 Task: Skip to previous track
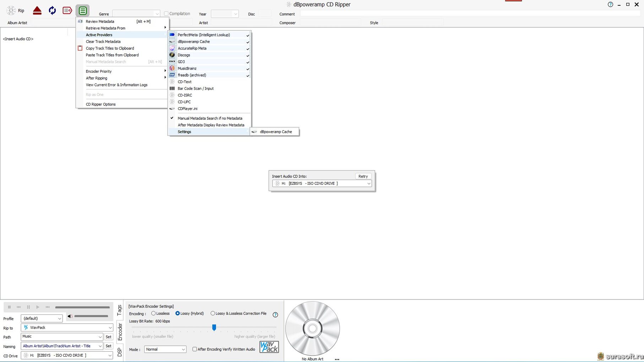(x=19, y=307)
